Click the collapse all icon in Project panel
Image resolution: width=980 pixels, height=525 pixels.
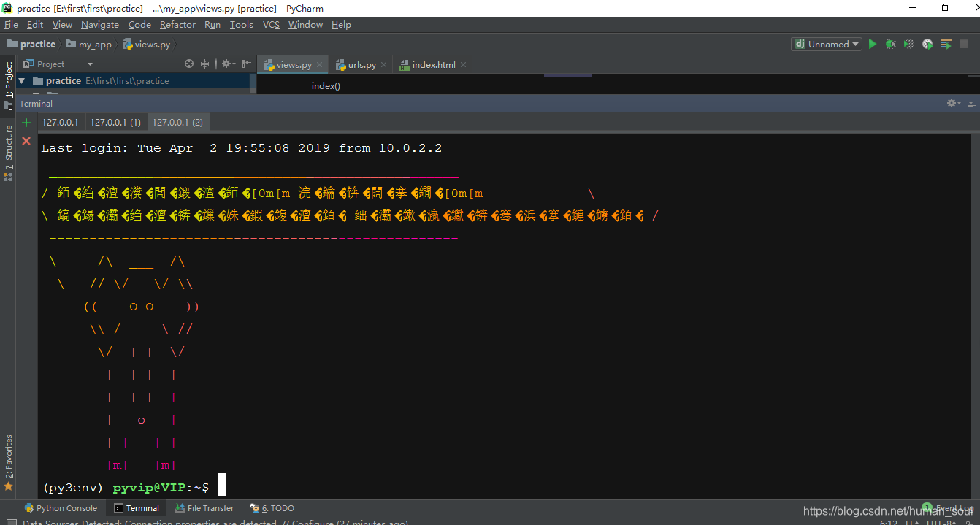(x=205, y=64)
